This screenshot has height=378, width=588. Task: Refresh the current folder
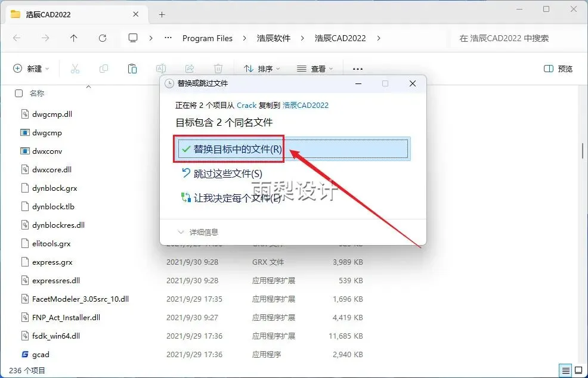[x=103, y=38]
